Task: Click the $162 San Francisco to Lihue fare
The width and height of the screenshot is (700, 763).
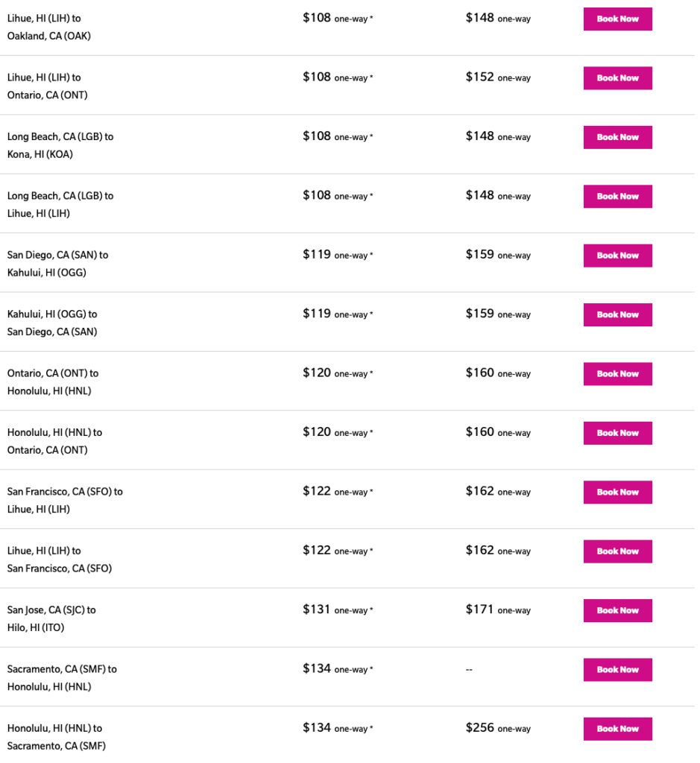Action: coord(480,492)
